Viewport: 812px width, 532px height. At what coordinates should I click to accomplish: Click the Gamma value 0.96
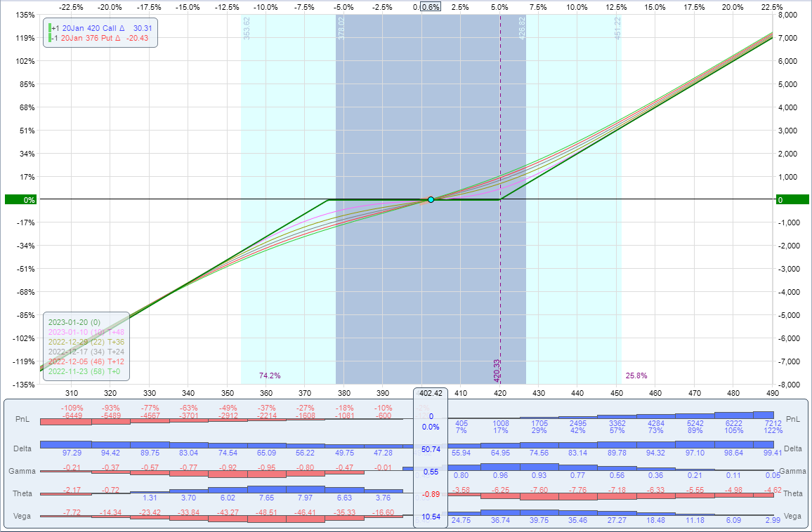click(500, 475)
